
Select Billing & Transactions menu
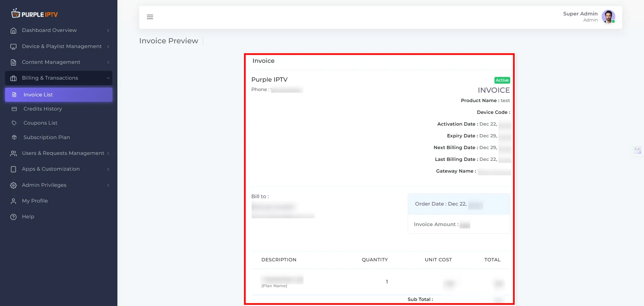(59, 78)
